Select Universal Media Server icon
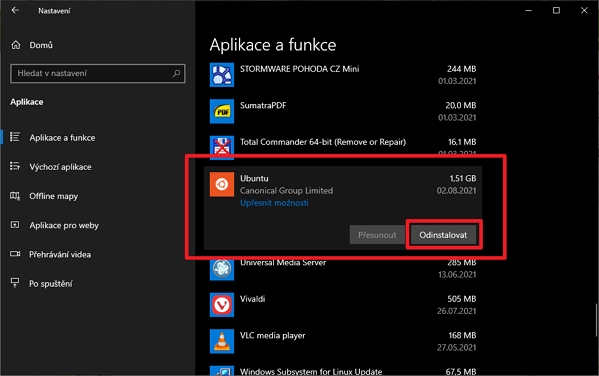Viewport: 599px width, 376px height. click(222, 269)
